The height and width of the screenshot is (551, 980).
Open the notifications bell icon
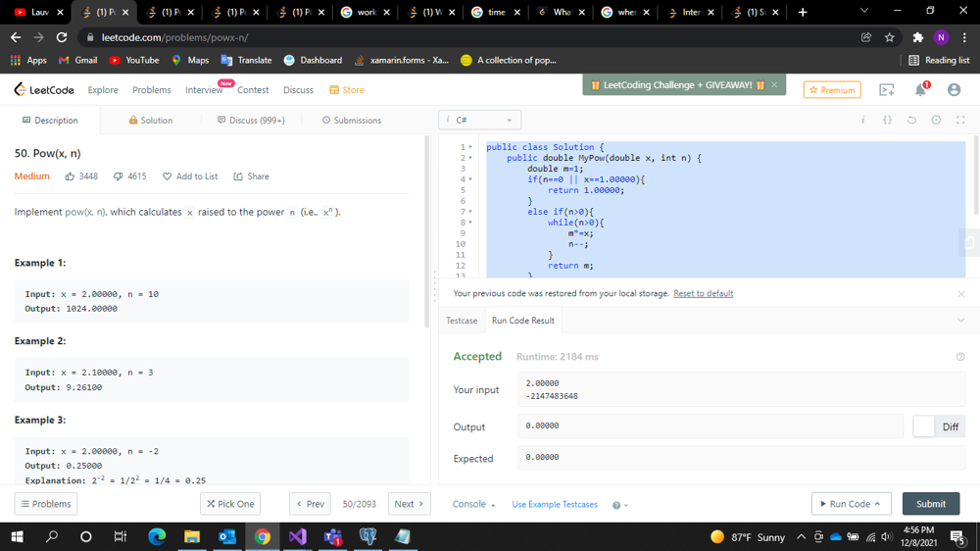(920, 90)
